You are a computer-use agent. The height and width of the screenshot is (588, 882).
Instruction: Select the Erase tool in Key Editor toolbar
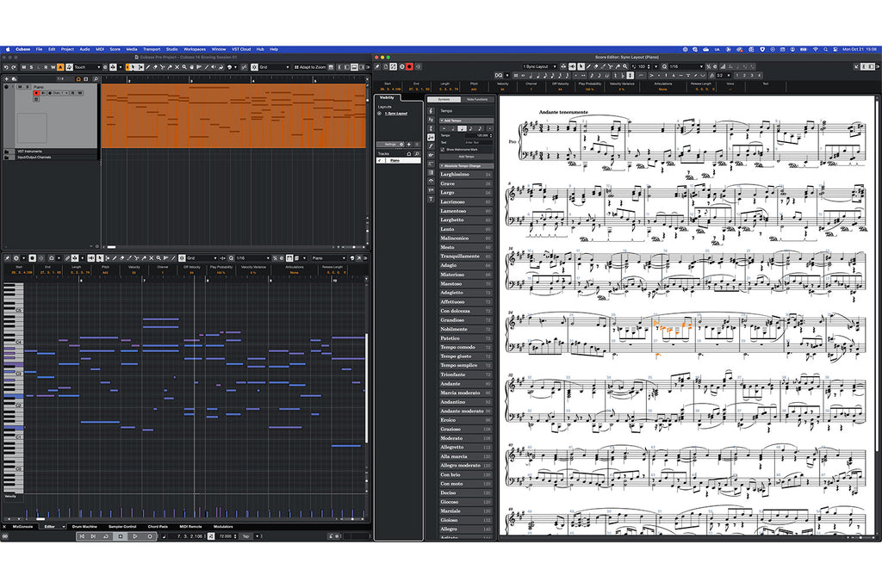122,258
